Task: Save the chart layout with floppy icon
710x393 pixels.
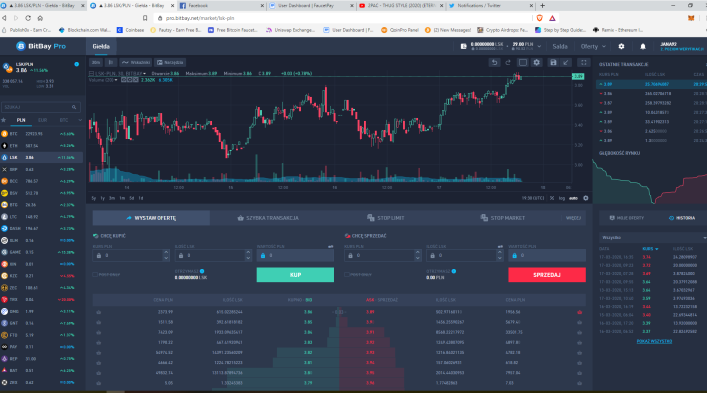Action: [553, 62]
